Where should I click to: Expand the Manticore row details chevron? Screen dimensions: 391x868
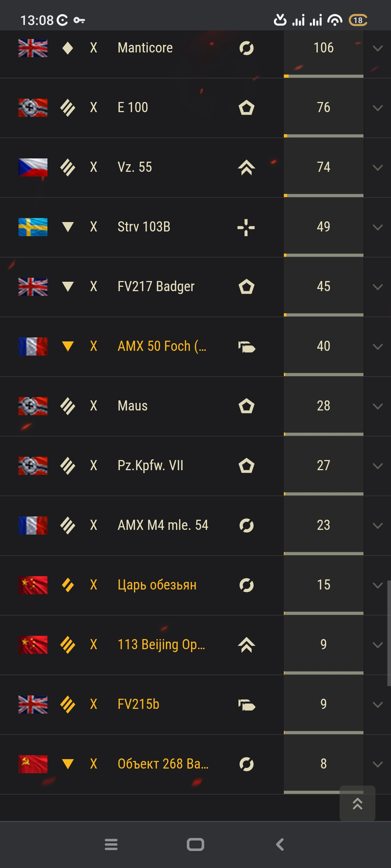pyautogui.click(x=378, y=48)
